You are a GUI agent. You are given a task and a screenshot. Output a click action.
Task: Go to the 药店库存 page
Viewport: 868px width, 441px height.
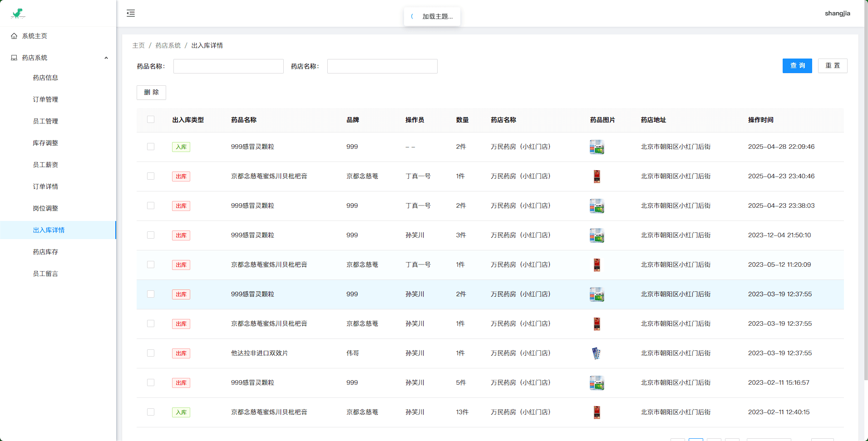point(45,252)
